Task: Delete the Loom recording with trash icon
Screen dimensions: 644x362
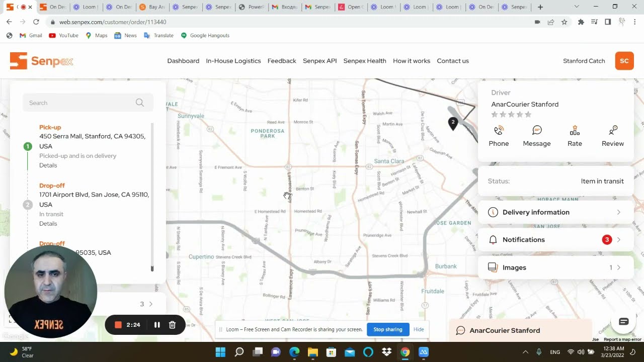Action: [x=172, y=325]
